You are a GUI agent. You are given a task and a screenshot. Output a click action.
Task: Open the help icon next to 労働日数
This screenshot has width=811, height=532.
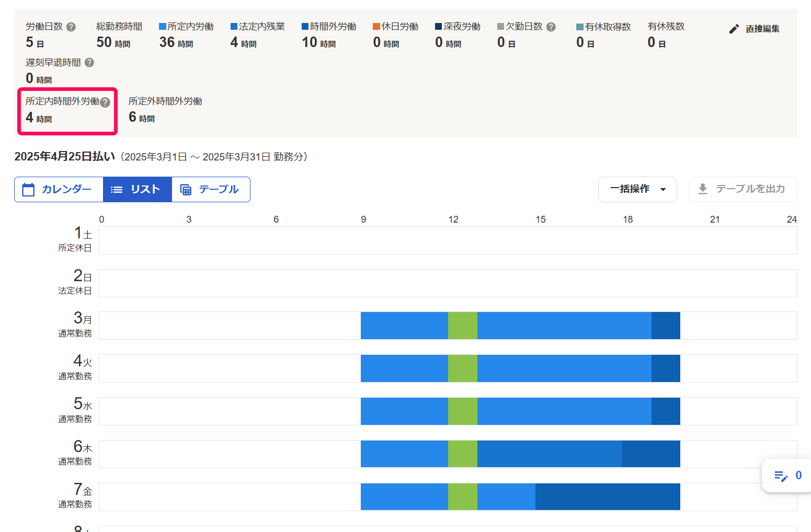tap(71, 27)
